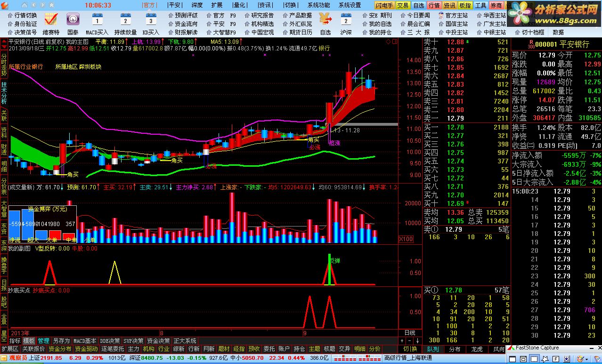The image size is (602, 364).
Task: Click the 交易 button
Action: click(x=402, y=5)
